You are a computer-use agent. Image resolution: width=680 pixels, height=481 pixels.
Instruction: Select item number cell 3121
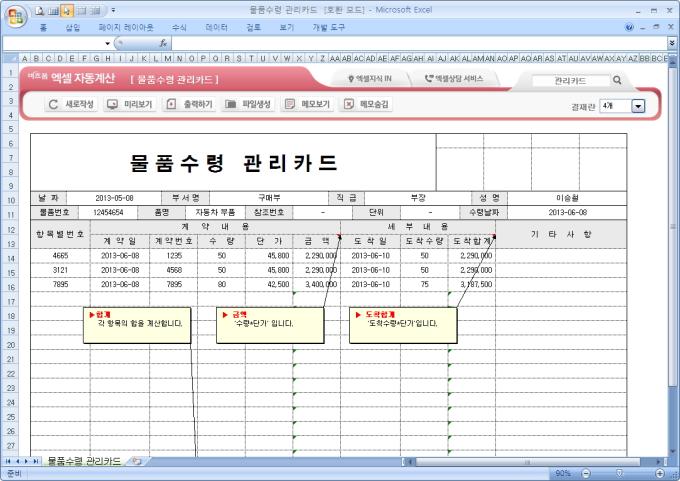click(x=60, y=270)
